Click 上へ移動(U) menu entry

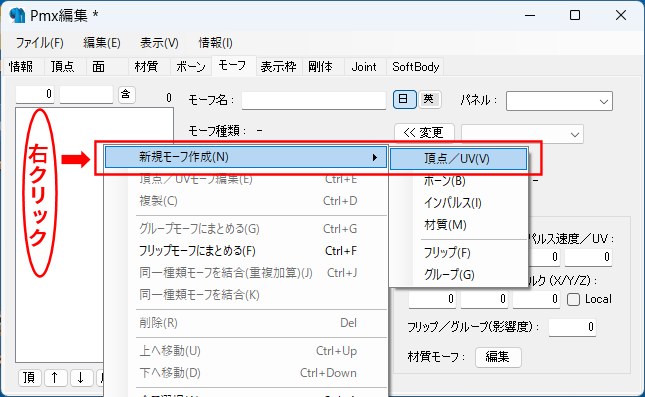[246, 351]
